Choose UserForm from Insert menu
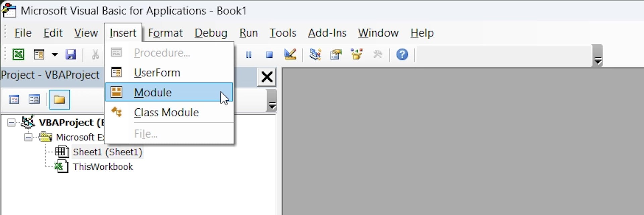This screenshot has height=215, width=644. (x=169, y=72)
